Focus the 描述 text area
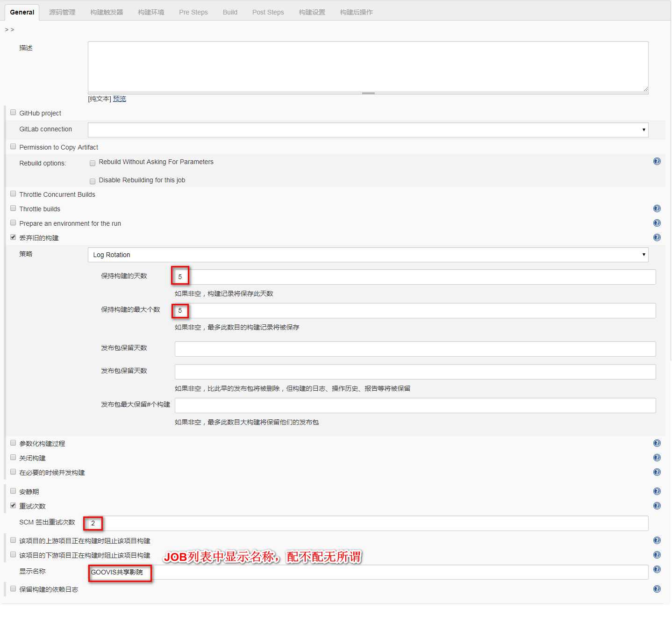Image resolution: width=672 pixels, height=624 pixels. pyautogui.click(x=368, y=66)
